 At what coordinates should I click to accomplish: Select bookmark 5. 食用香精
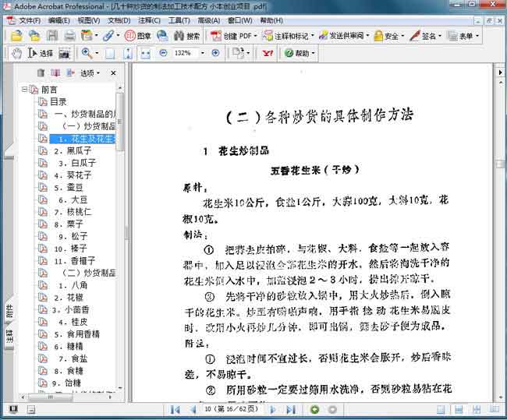(77, 334)
